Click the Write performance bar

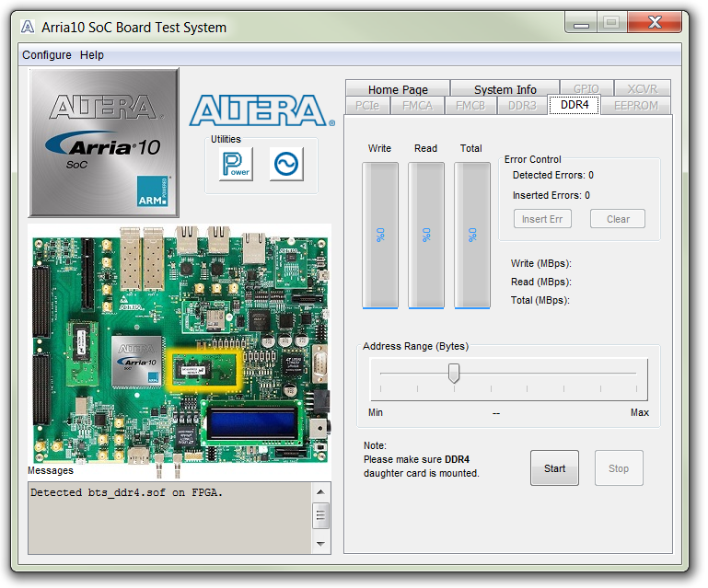[x=380, y=236]
